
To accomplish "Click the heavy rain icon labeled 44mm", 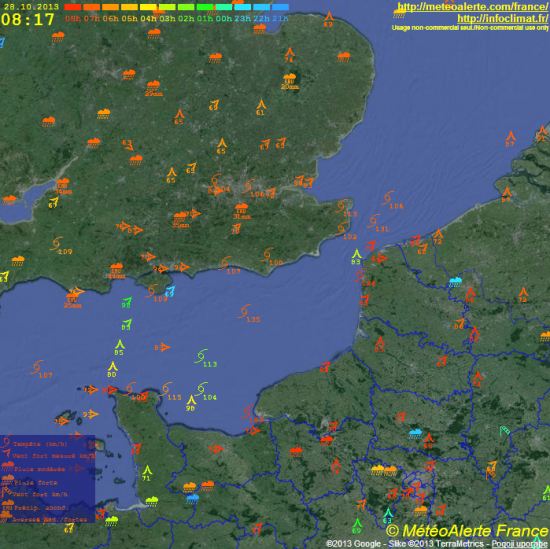I will tap(116, 270).
